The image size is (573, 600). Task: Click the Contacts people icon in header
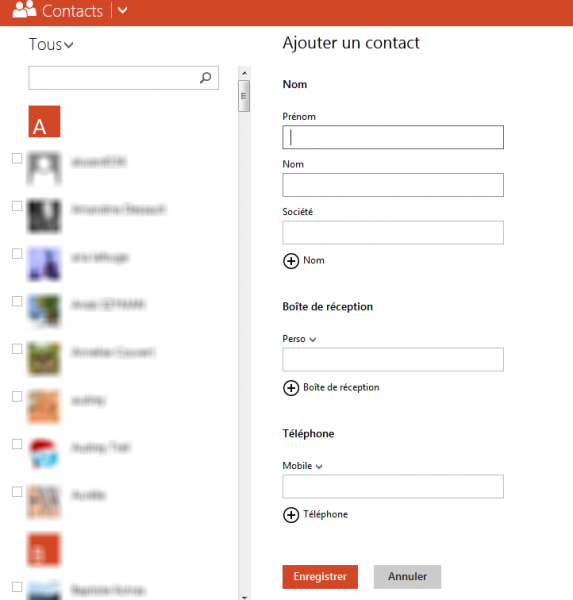pos(24,10)
